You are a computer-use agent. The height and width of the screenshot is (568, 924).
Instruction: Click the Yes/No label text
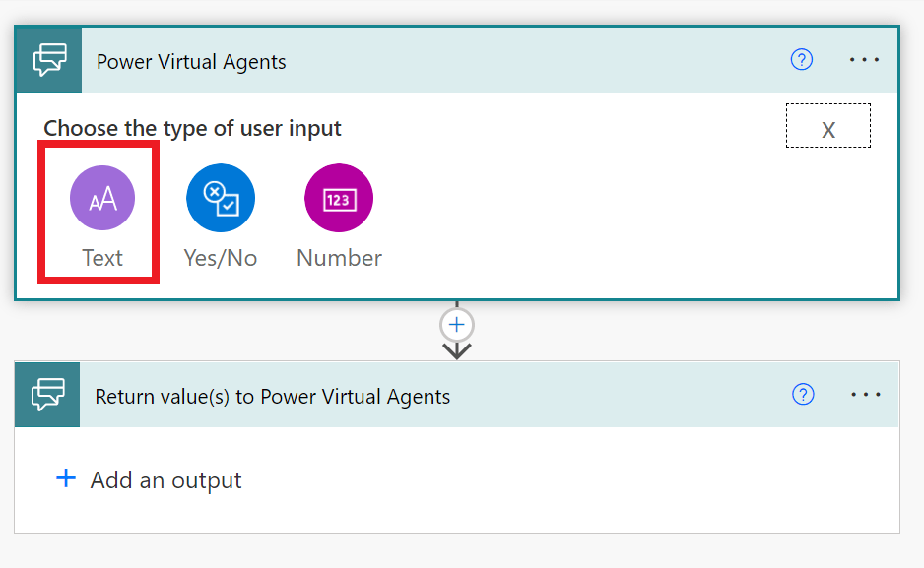pyautogui.click(x=221, y=258)
